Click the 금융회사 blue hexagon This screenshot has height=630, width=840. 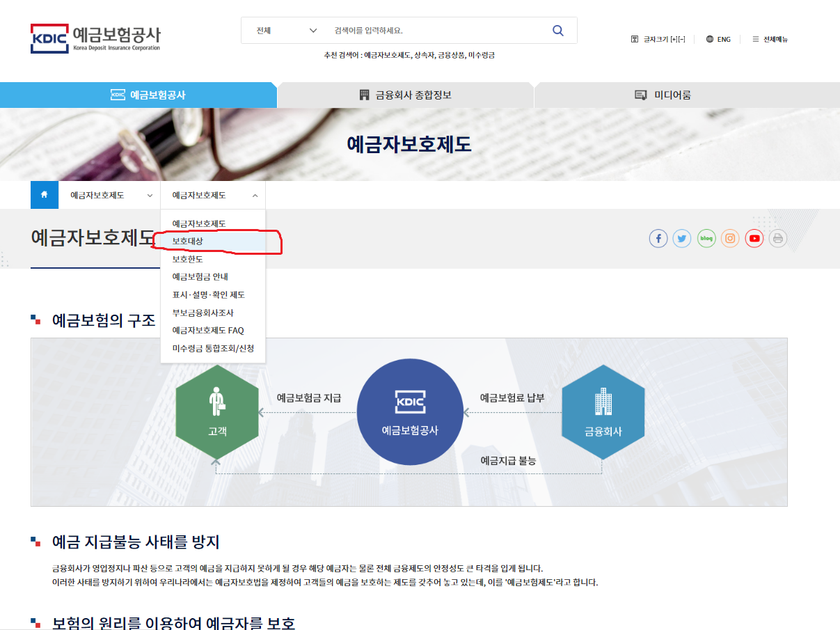pyautogui.click(x=603, y=412)
